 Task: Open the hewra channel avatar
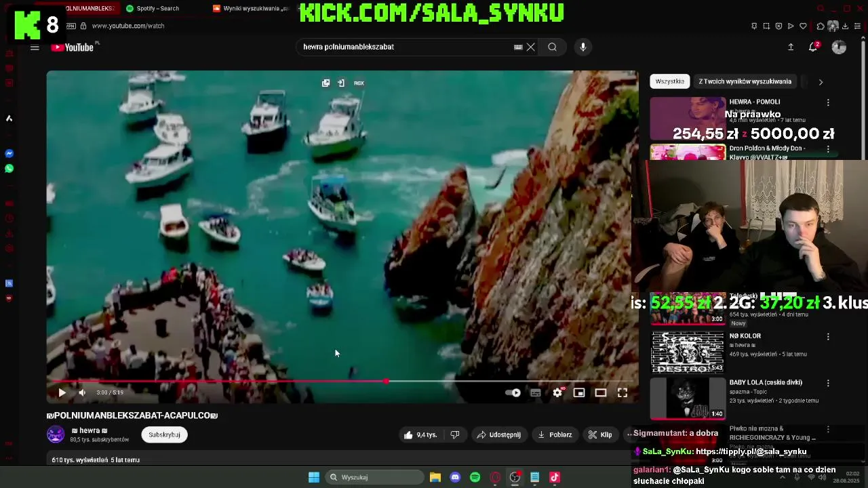[x=56, y=434]
